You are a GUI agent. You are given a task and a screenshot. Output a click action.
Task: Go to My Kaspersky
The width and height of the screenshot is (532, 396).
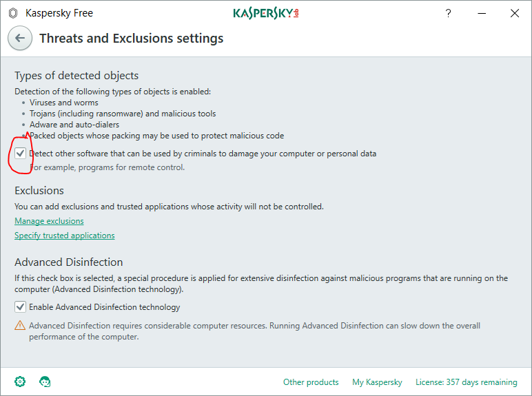coord(377,382)
